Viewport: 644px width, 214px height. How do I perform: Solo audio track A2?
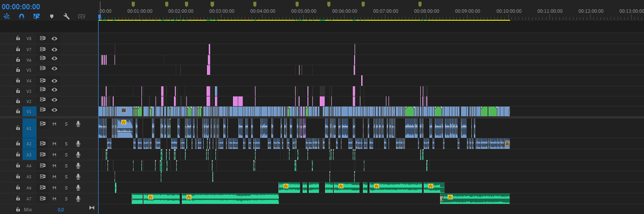tap(66, 144)
